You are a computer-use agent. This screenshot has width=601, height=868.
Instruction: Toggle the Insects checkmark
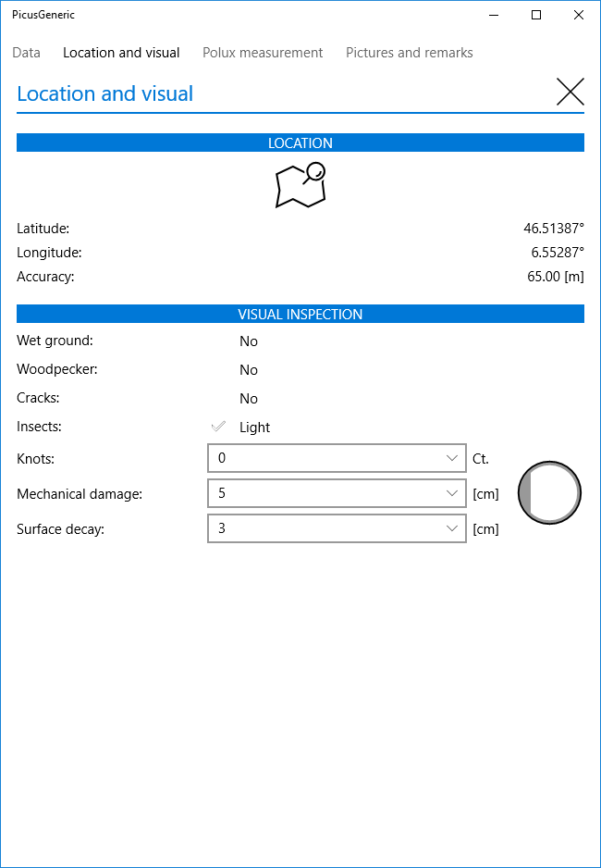tap(219, 427)
